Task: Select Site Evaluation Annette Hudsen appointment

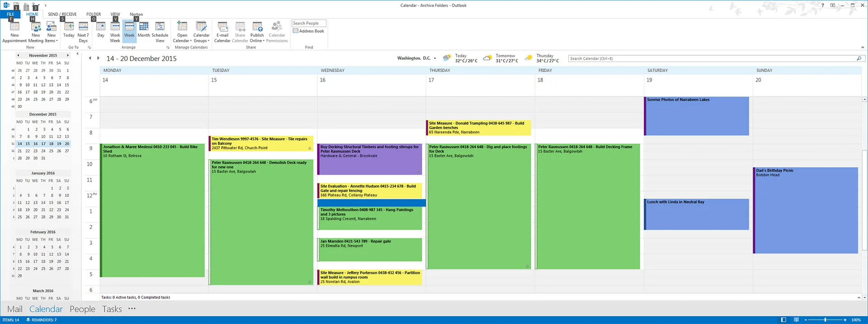Action: pyautogui.click(x=370, y=191)
